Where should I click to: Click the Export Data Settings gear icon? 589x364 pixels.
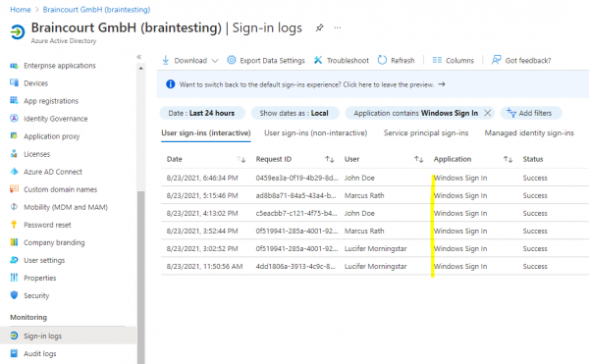point(232,60)
